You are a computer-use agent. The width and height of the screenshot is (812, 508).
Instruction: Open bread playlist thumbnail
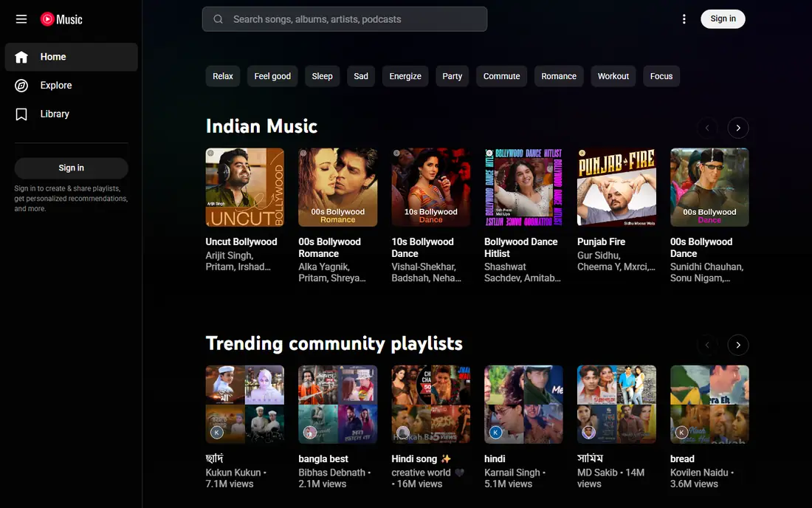tap(709, 405)
